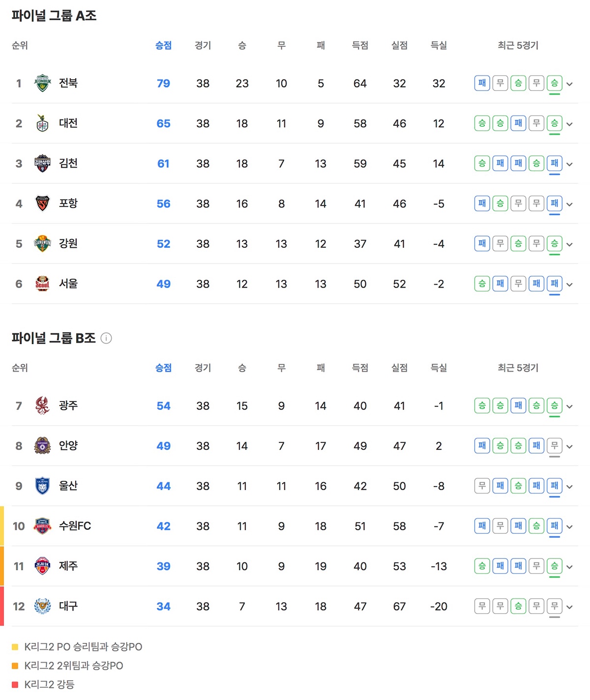Screen dimensions: 590x700
Task: Click Pohang's first 패 result badge
Action: tap(482, 204)
